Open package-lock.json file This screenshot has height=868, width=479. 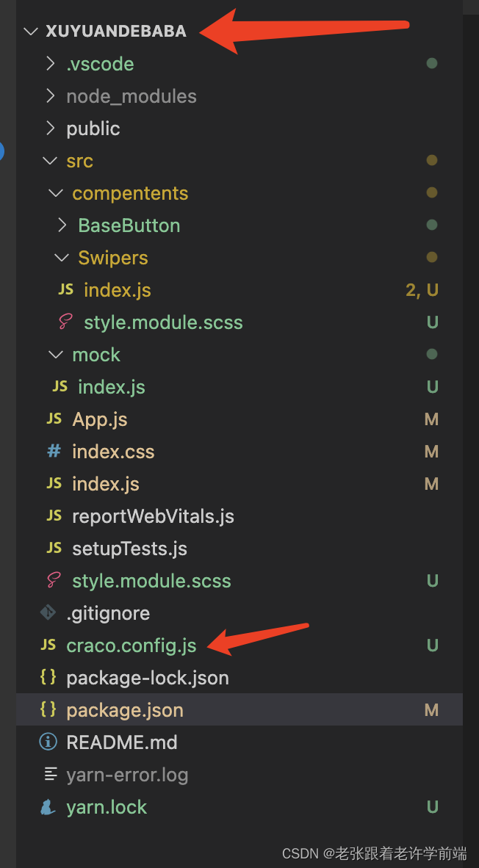(x=147, y=677)
